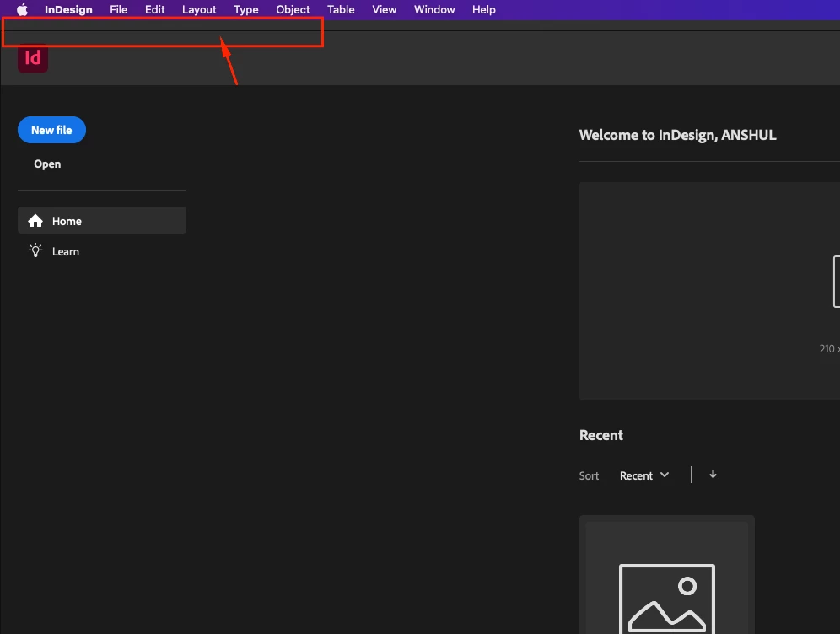Click the Sort label
The height and width of the screenshot is (634, 840).
point(589,475)
